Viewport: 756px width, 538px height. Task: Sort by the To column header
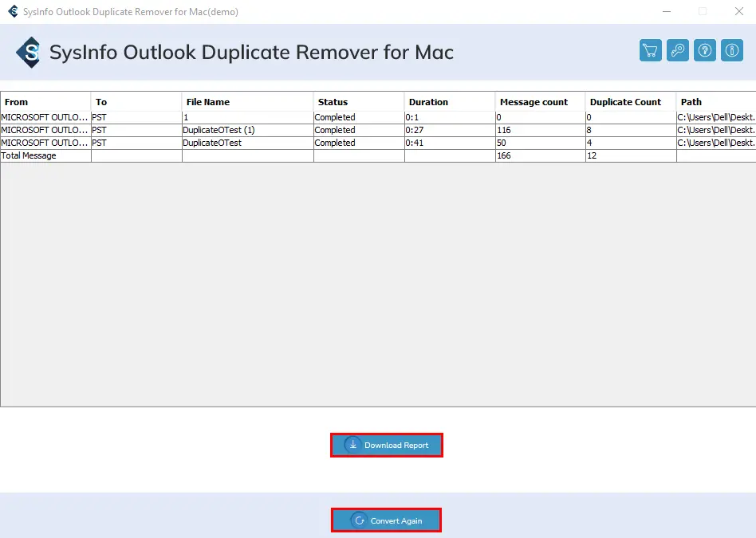pyautogui.click(x=136, y=102)
